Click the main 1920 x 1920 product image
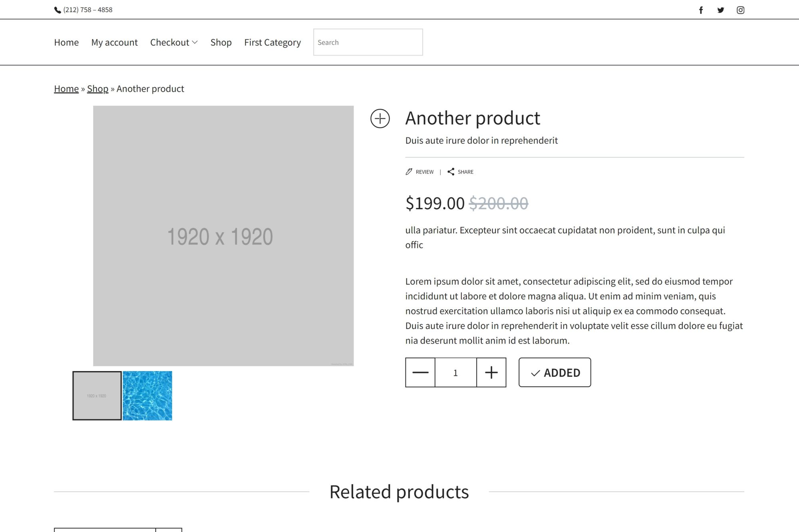 point(223,236)
